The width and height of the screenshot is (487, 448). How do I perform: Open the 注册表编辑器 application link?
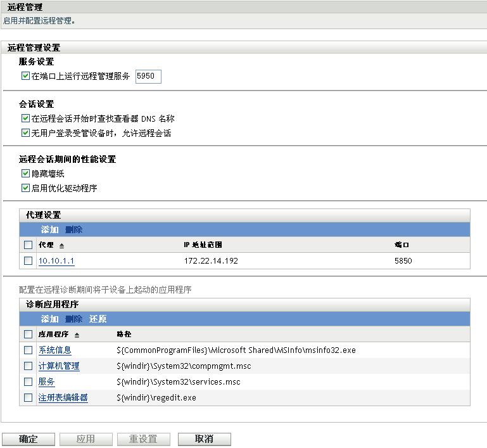coord(63,398)
